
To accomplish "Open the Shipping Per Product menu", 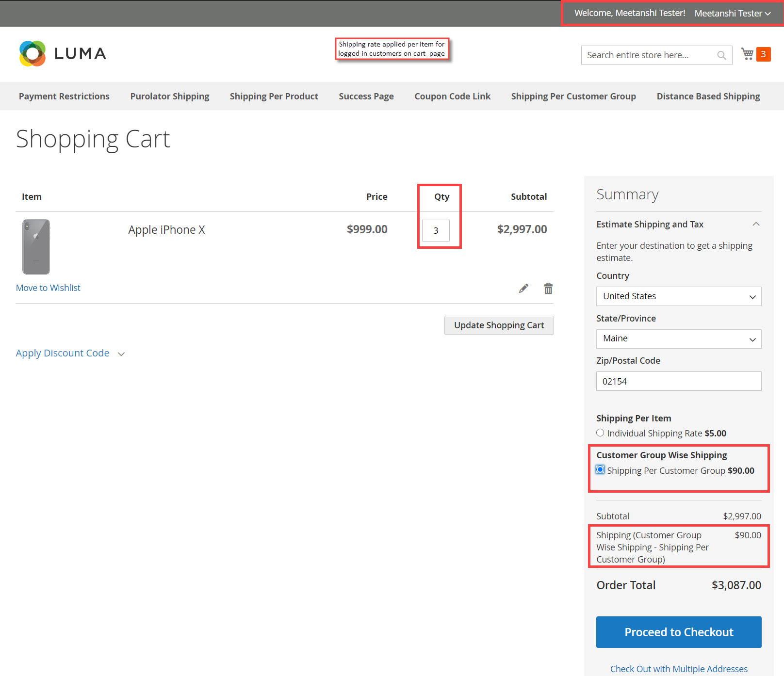I will pos(274,96).
